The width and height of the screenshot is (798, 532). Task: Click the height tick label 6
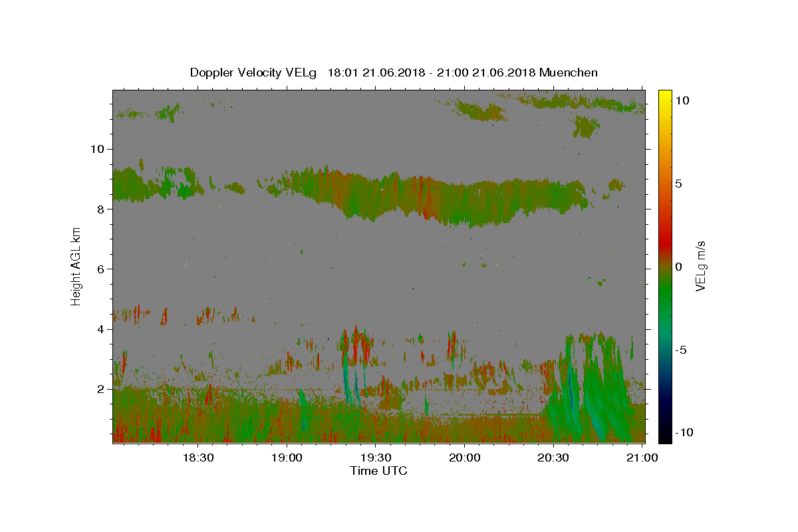pos(101,269)
